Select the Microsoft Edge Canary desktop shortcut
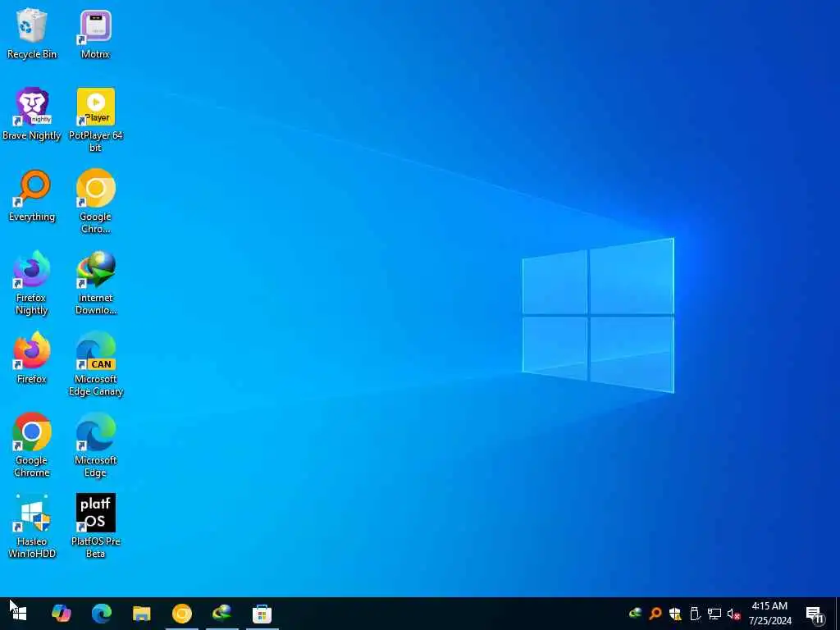This screenshot has height=630, width=840. [x=95, y=363]
